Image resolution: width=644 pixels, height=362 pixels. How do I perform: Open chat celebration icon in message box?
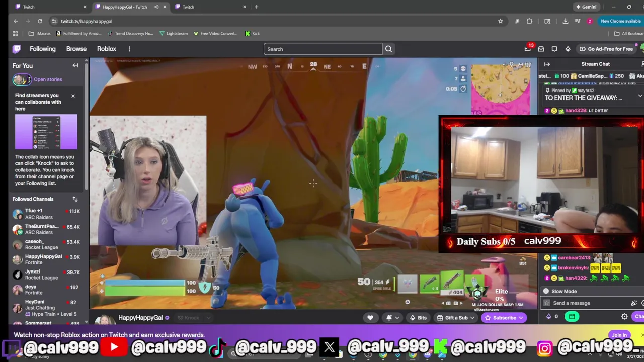[x=634, y=303]
